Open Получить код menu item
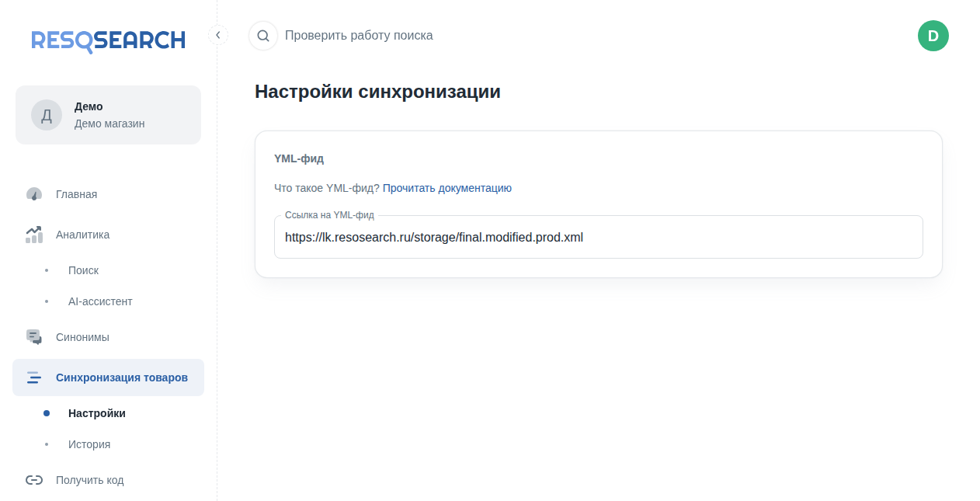 108,480
